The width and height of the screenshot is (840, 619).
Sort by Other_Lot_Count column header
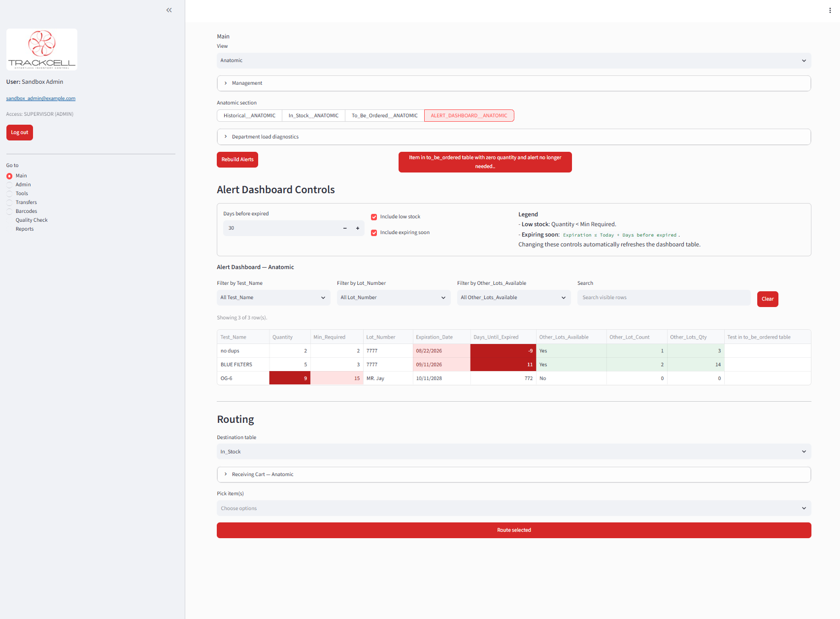(637, 337)
